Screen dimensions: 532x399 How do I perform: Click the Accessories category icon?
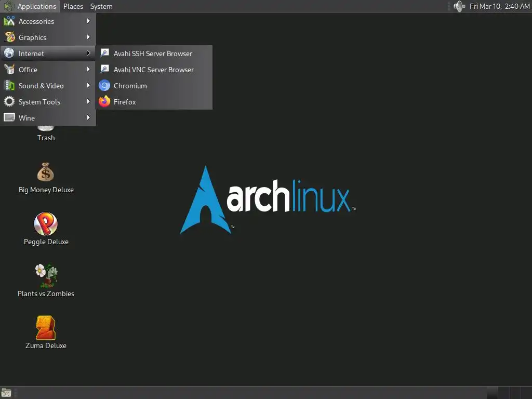click(x=9, y=21)
